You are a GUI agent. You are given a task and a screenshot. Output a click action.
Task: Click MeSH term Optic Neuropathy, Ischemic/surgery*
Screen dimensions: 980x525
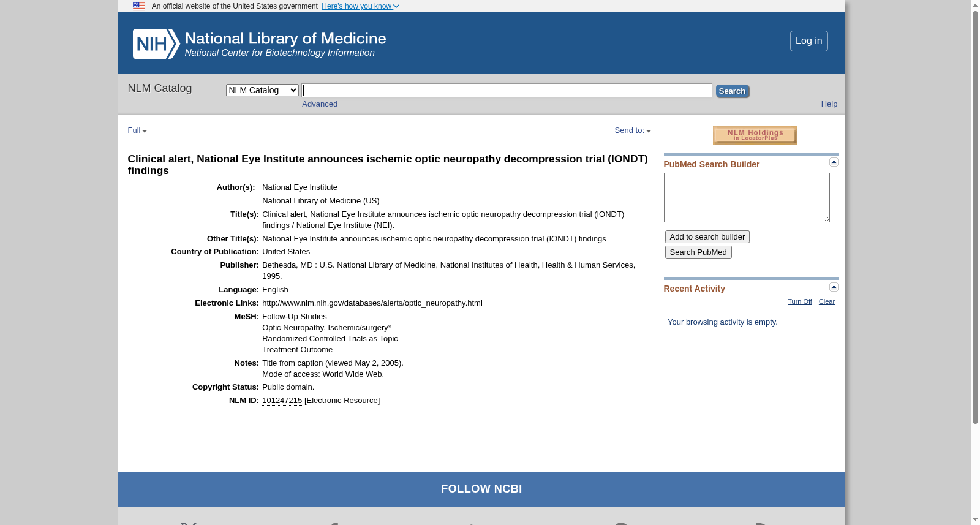[326, 328]
